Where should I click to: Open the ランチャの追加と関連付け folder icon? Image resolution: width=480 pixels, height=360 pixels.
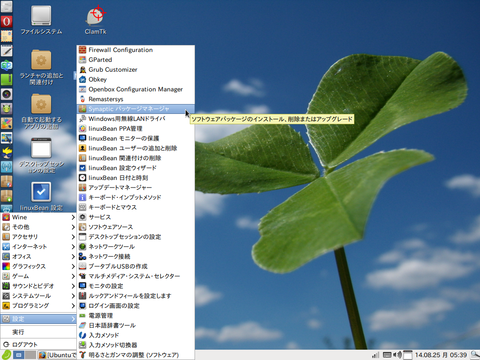(x=41, y=67)
